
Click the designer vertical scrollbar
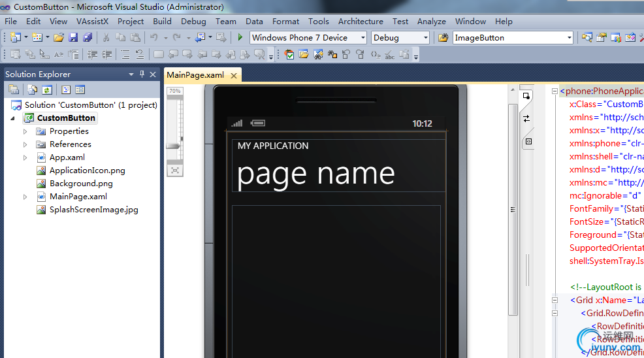coord(513,210)
